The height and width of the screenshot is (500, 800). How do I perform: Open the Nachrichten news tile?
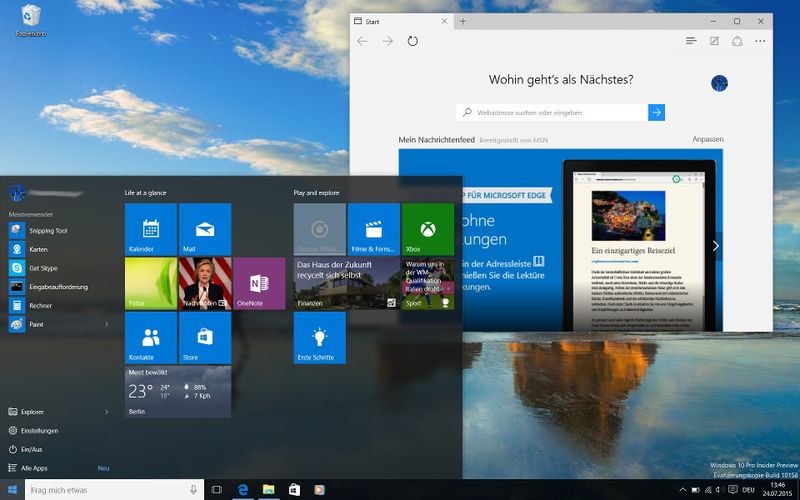click(x=205, y=283)
